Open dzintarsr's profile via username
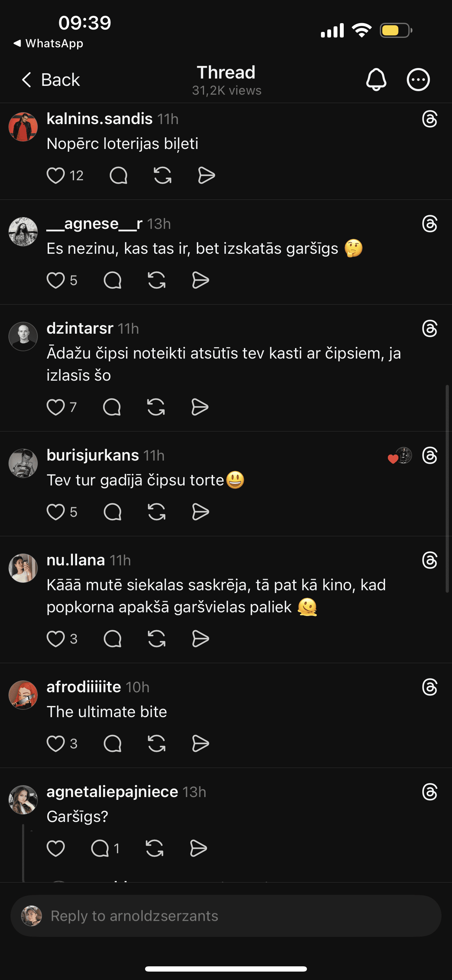Image resolution: width=452 pixels, height=980 pixels. pos(80,328)
